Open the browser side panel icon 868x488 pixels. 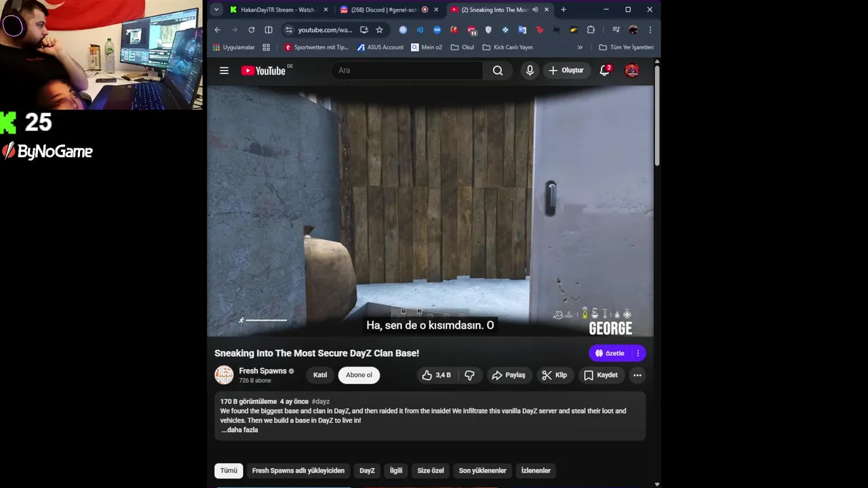point(269,30)
